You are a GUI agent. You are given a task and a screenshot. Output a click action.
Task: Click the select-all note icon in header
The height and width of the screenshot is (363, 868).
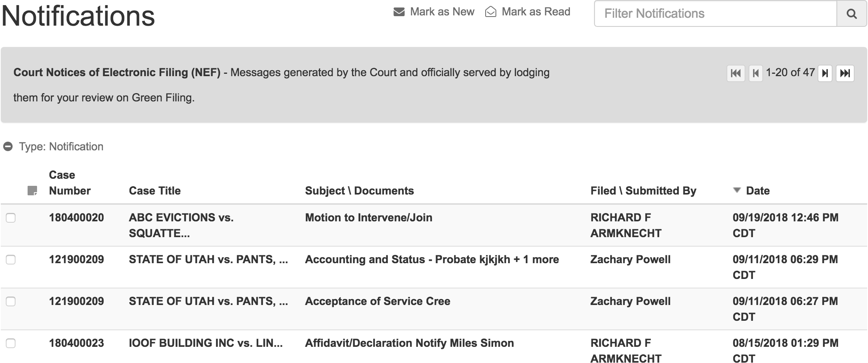click(x=32, y=191)
